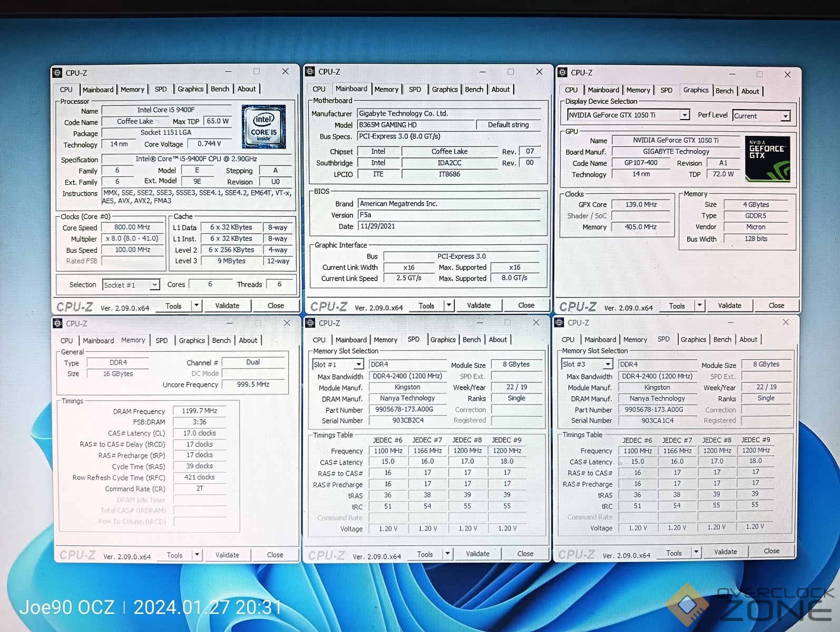Switch to Bench tab in the Processor window
This screenshot has width=840, height=632.
220,89
